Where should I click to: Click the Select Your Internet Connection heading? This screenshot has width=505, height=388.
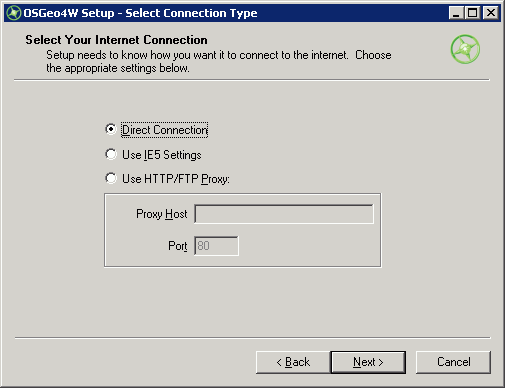tap(116, 40)
